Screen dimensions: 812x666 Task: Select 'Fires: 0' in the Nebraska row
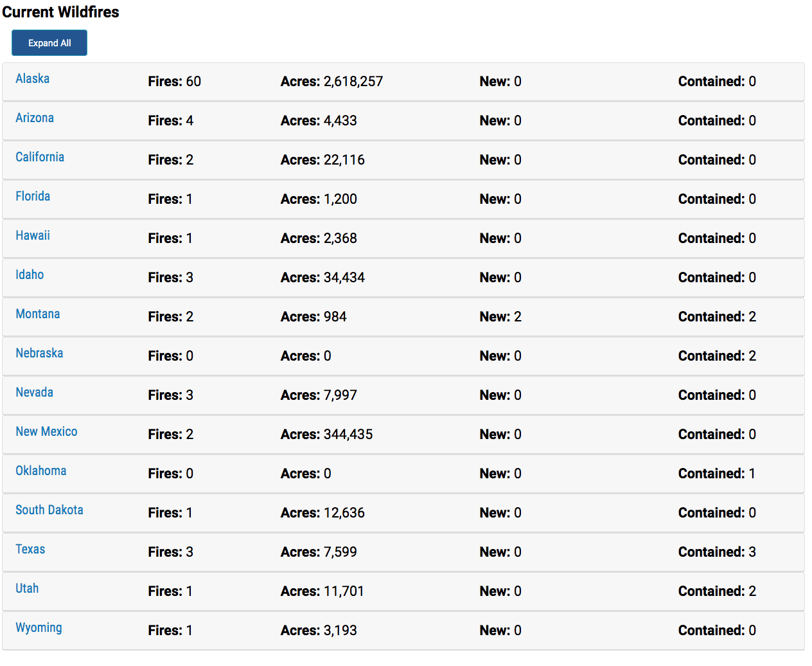171,356
